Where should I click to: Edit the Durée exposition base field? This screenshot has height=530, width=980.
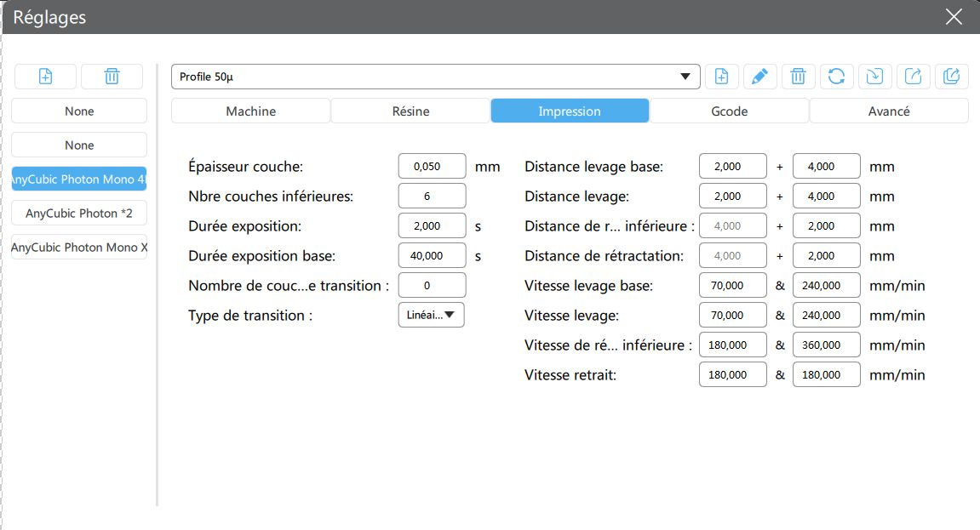[x=432, y=255]
